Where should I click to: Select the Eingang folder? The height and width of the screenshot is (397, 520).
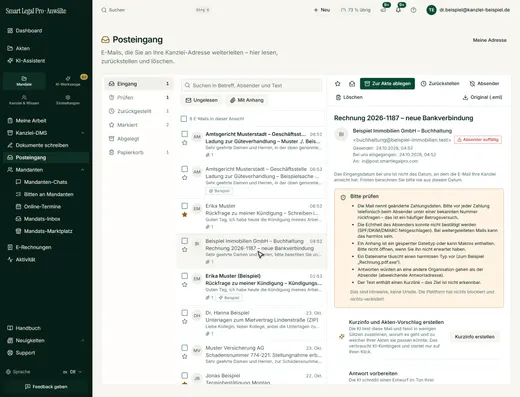(x=139, y=84)
